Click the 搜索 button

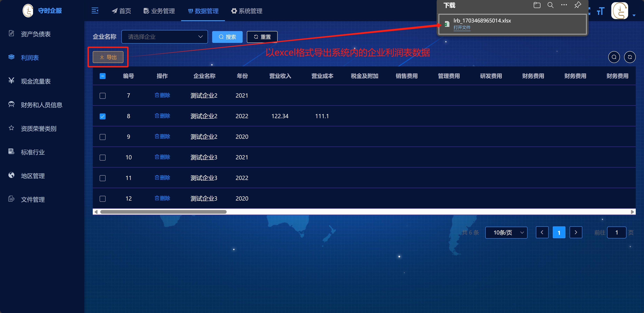tap(227, 37)
